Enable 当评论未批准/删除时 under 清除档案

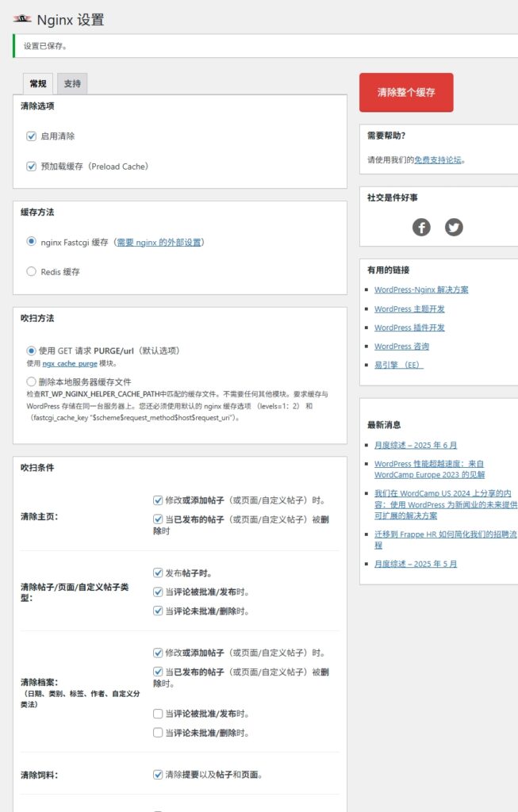point(158,733)
